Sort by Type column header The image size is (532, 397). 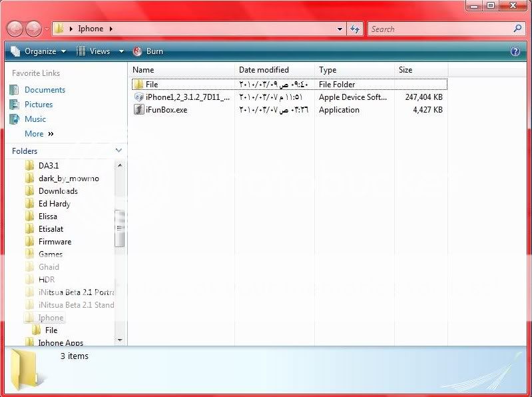pyautogui.click(x=354, y=70)
